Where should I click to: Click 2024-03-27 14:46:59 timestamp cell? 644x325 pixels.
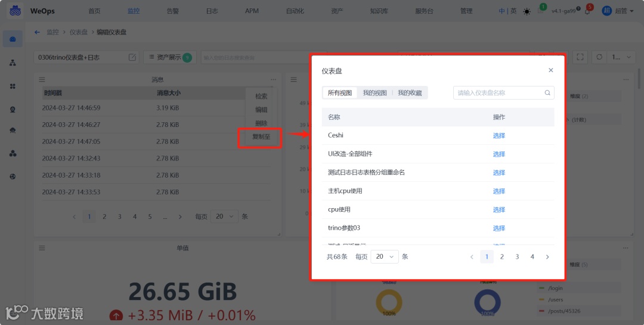71,108
